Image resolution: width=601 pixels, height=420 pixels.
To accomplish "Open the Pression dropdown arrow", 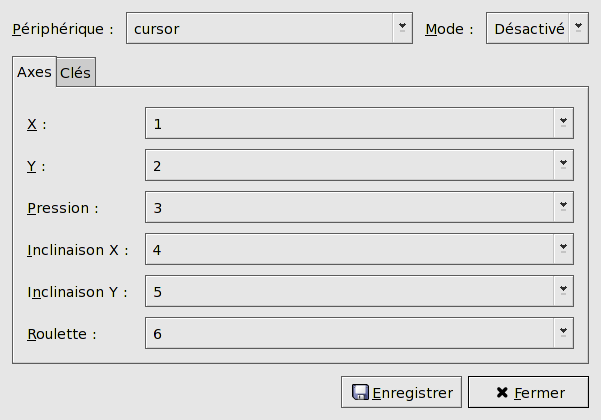I will pyautogui.click(x=564, y=207).
